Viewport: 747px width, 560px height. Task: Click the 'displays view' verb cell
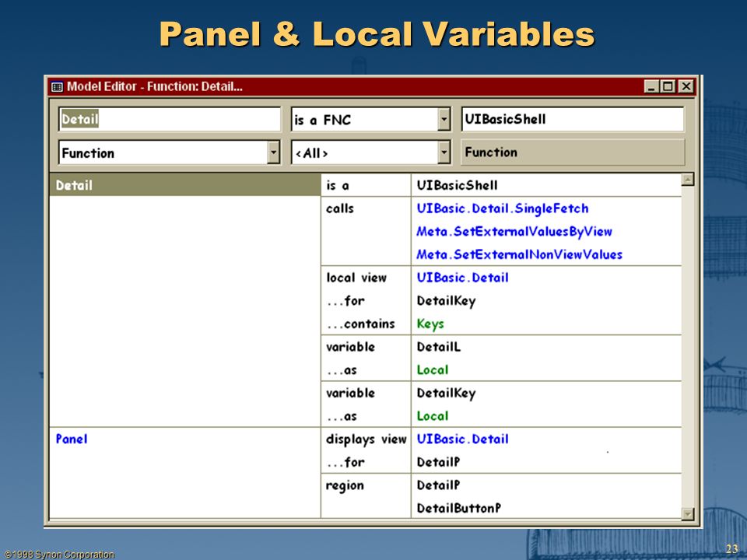pyautogui.click(x=366, y=439)
